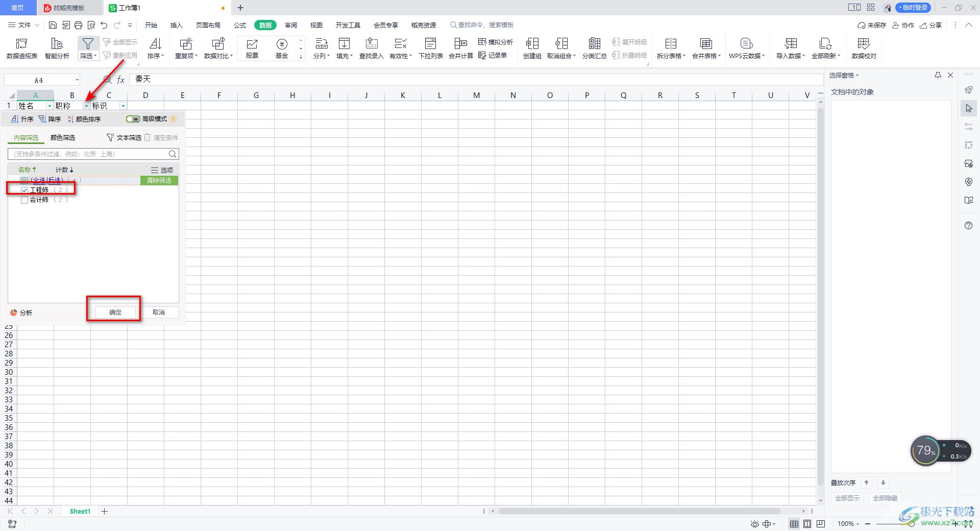The image size is (980, 531).
Task: Open WPS云数据 cloud data
Action: pos(747,49)
